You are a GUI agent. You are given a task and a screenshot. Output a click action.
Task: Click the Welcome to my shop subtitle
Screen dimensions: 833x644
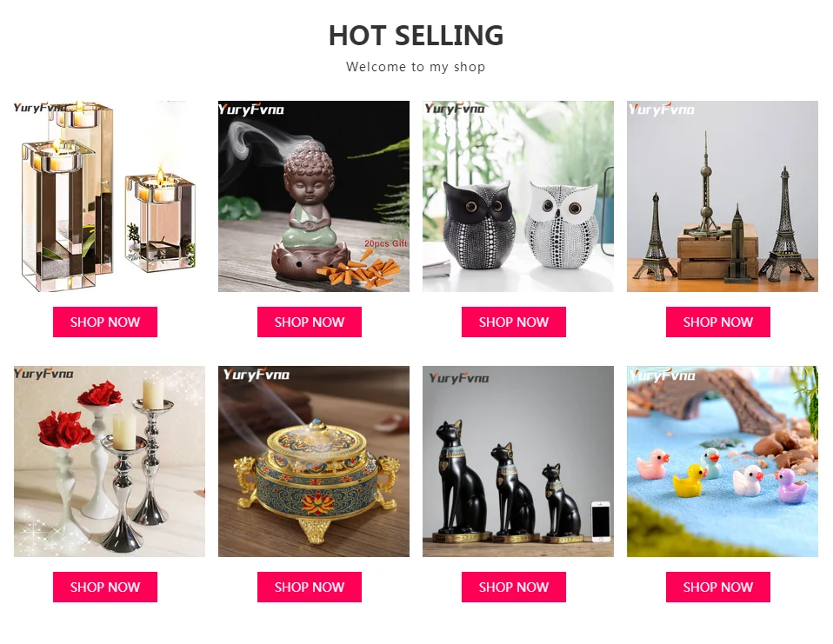416,67
